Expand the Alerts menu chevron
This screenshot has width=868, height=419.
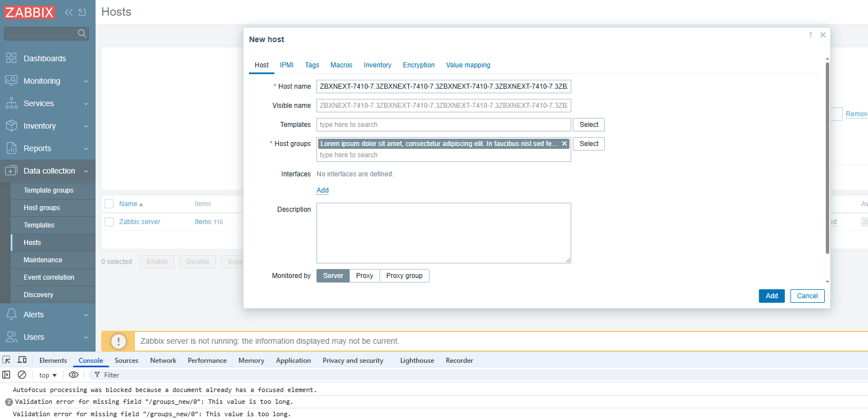(x=86, y=315)
